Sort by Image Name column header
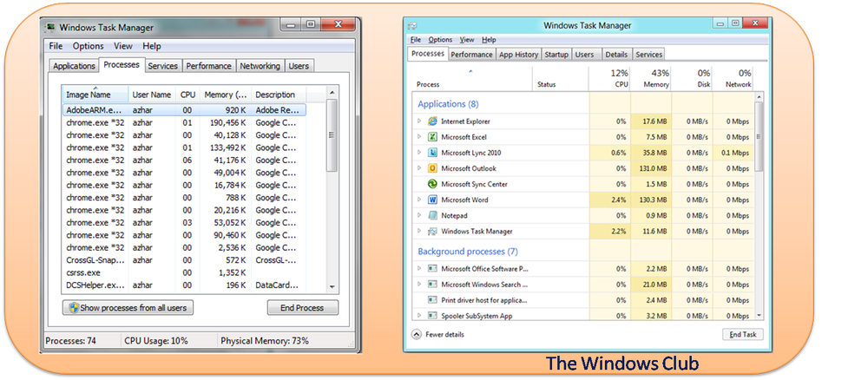 tap(95, 94)
